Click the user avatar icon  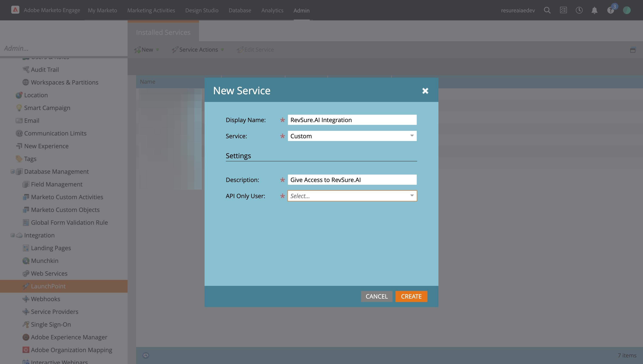point(626,10)
